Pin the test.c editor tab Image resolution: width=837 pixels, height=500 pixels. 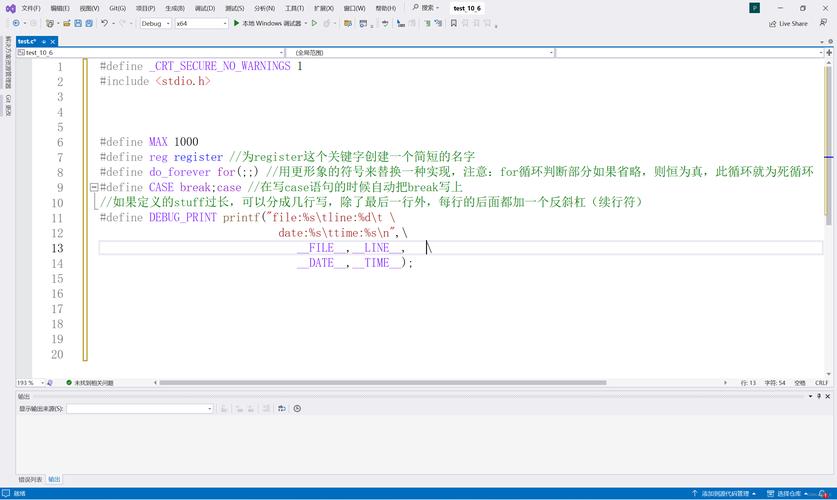coord(45,41)
